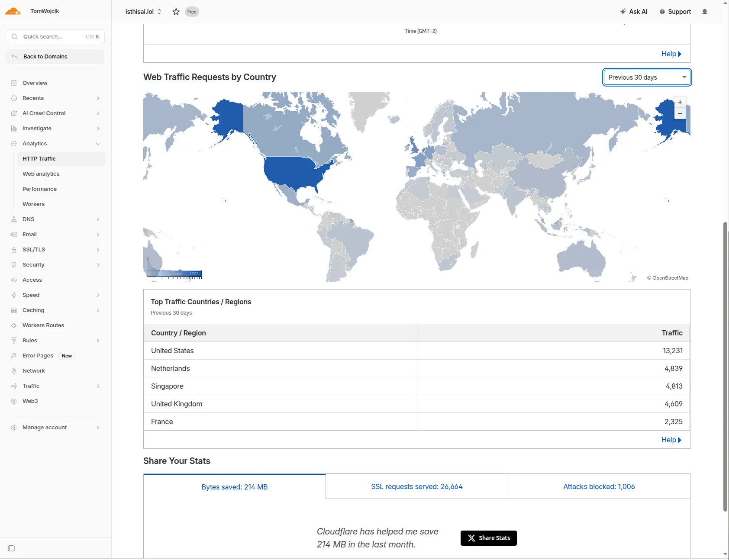Image resolution: width=729 pixels, height=560 pixels.
Task: Click the Security shield icon
Action: point(14,265)
